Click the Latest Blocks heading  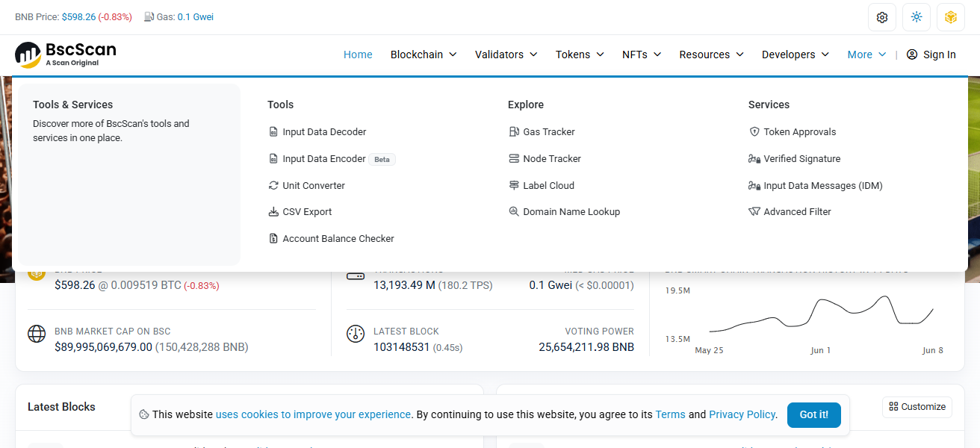pyautogui.click(x=61, y=407)
